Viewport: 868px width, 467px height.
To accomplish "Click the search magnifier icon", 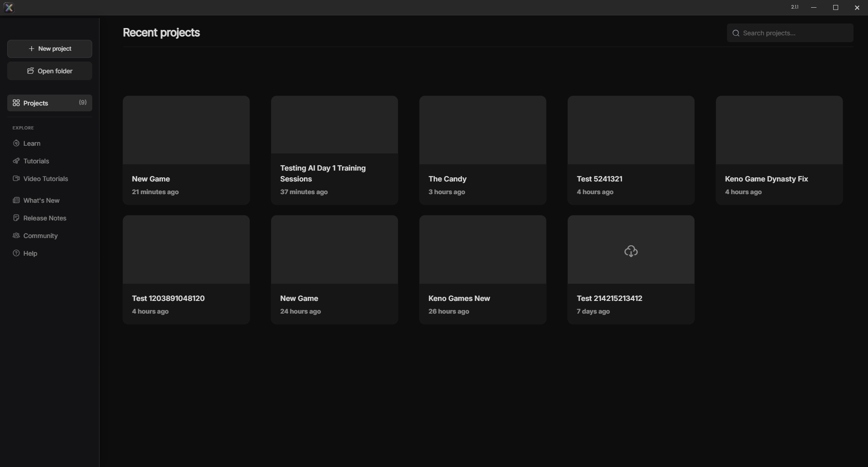I will point(736,33).
